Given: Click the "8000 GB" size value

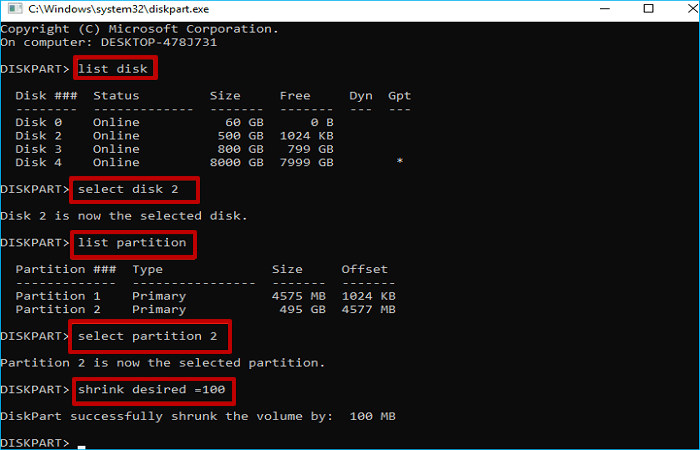Looking at the screenshot, I should click(x=237, y=162).
